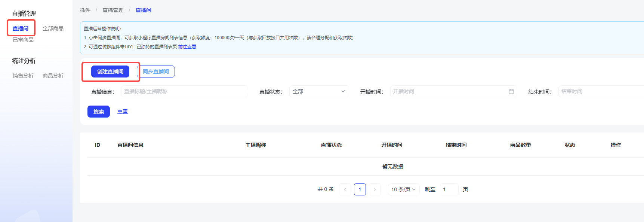The image size is (644, 222).
Task: Open the 直播间 sidebar menu item
Action: pos(21,28)
